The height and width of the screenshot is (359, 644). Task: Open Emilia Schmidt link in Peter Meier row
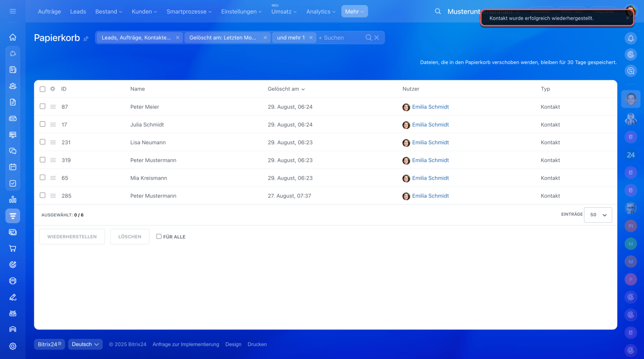point(430,107)
